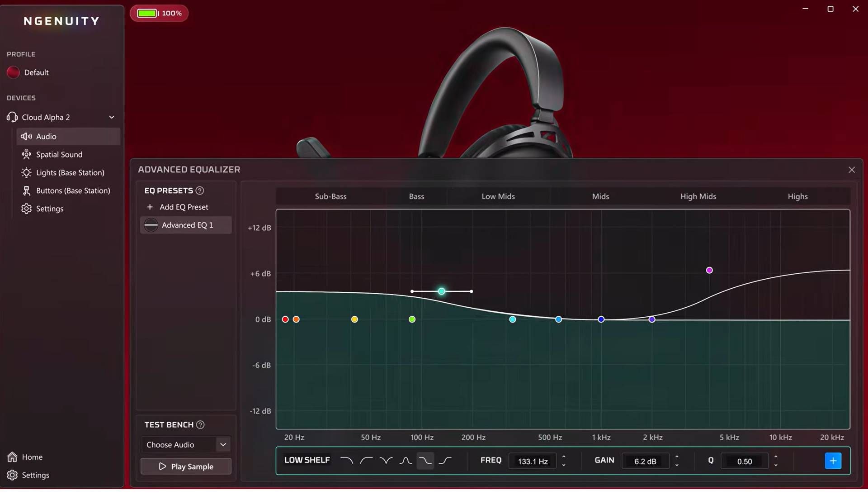Image resolution: width=868 pixels, height=500 pixels.
Task: Click the EQ Presets help icon
Action: tap(200, 190)
